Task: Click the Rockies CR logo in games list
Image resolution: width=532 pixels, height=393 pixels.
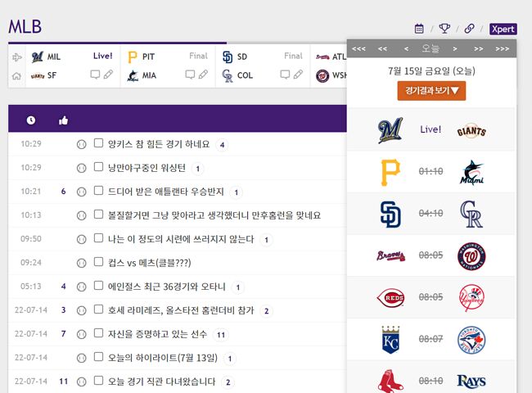Action: pyautogui.click(x=471, y=215)
